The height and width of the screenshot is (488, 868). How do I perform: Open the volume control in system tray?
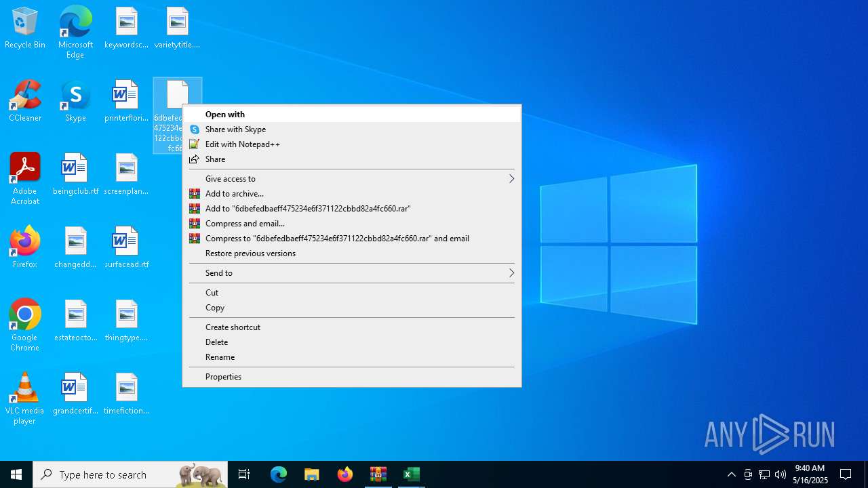pyautogui.click(x=781, y=474)
